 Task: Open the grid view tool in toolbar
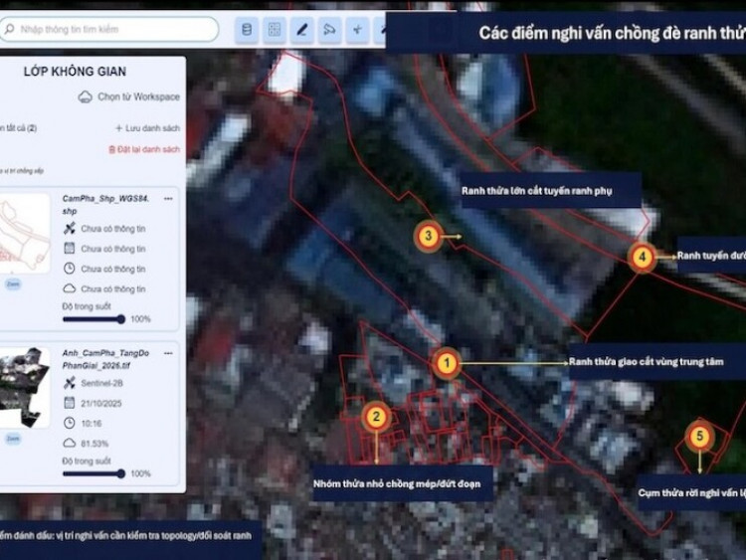(x=275, y=30)
